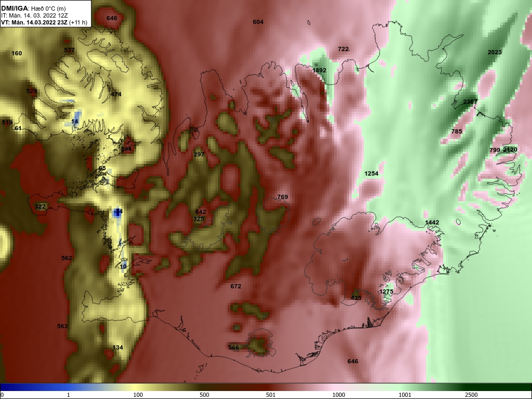The height and width of the screenshot is (399, 532).
Task: Click the 785 height label
Action: 456,131
